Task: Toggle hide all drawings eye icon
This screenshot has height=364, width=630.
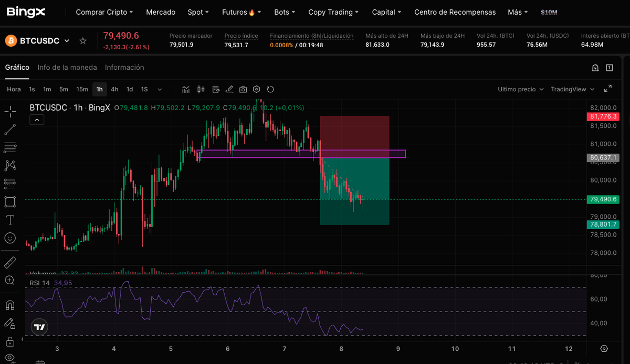Action: click(9, 358)
